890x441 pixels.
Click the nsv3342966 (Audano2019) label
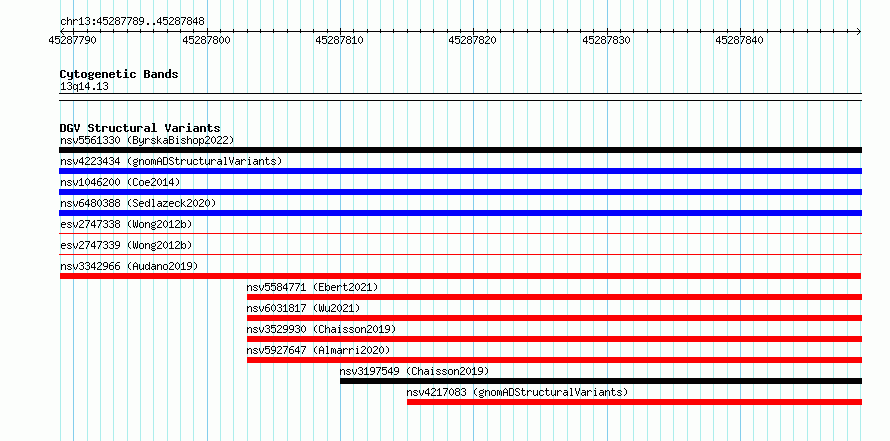129,266
